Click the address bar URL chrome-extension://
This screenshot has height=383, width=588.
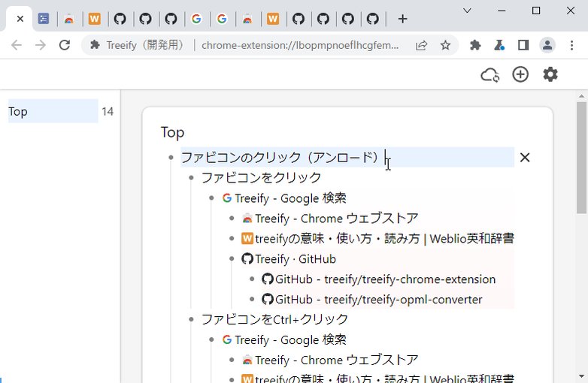(300, 45)
